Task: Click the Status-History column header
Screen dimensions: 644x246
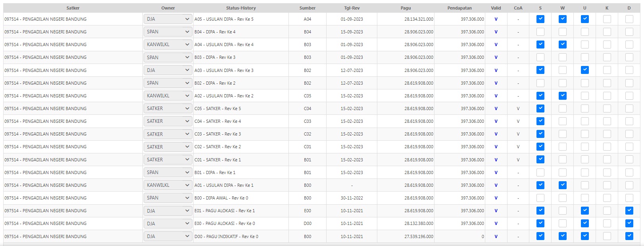Action: 241,8
